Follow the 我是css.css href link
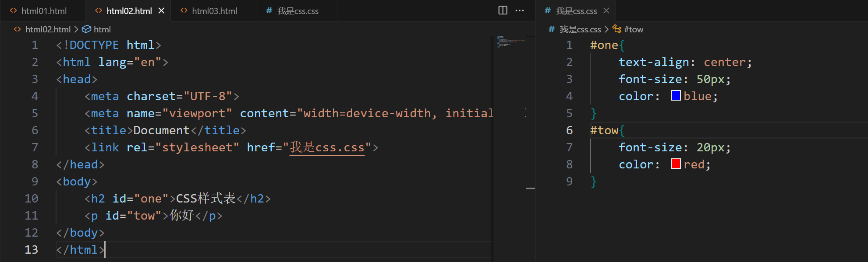Image resolution: width=868 pixels, height=262 pixels. pos(327,147)
